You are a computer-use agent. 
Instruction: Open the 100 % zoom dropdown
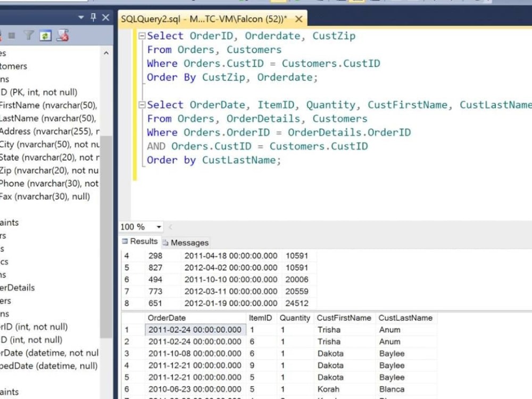tap(159, 227)
